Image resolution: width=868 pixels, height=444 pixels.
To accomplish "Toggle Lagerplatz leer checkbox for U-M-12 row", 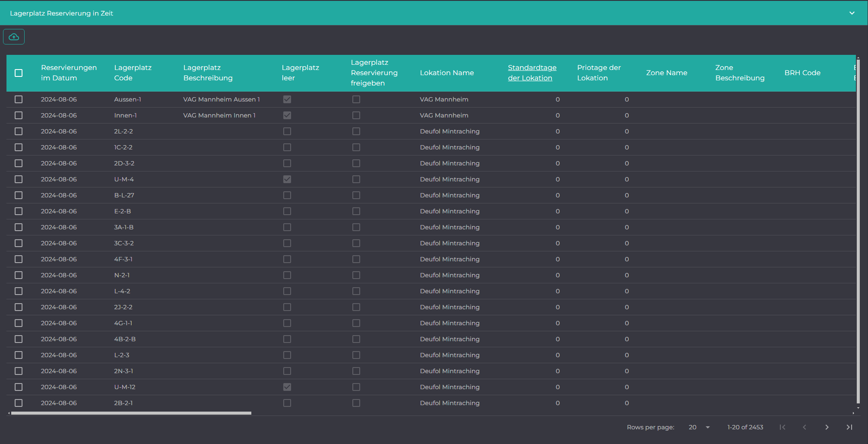I will coord(287,387).
